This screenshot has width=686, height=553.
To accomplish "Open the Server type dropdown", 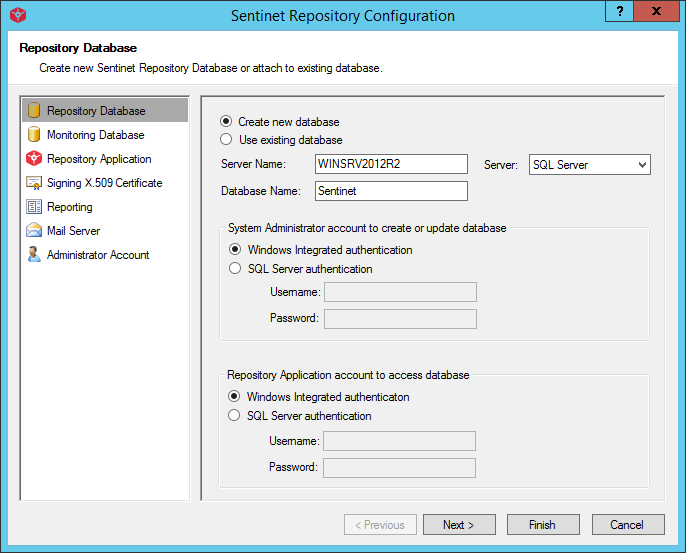I will pyautogui.click(x=589, y=164).
